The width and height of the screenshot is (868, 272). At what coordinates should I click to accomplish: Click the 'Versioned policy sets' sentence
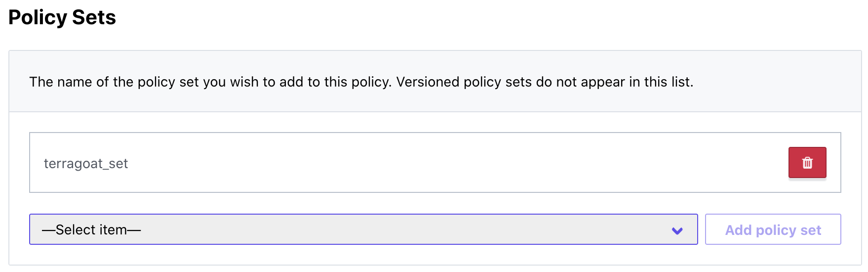point(545,82)
